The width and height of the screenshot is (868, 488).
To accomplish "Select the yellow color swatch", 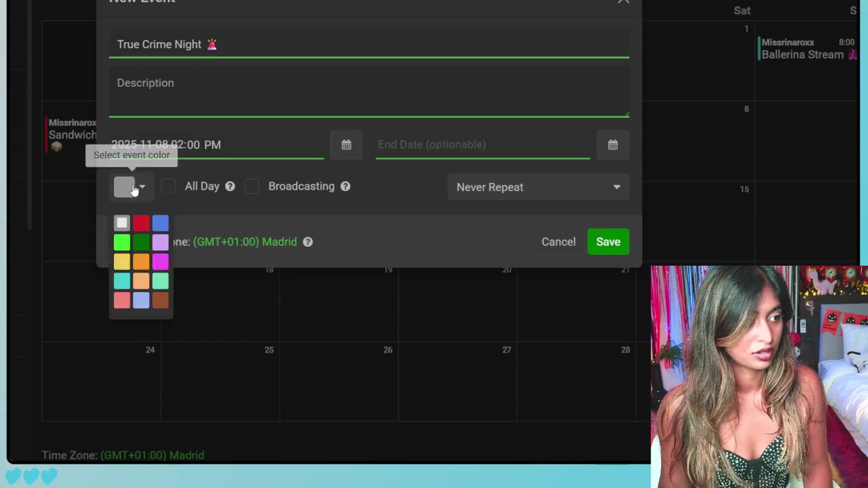I will [x=122, y=262].
